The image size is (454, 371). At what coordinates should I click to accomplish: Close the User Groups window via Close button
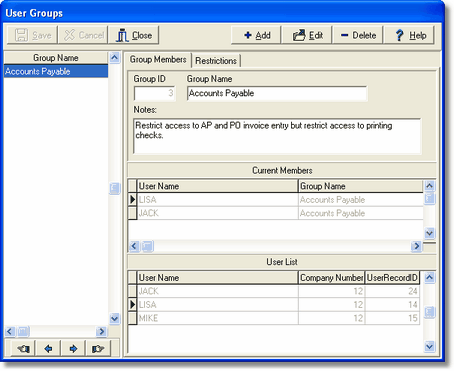tap(133, 35)
